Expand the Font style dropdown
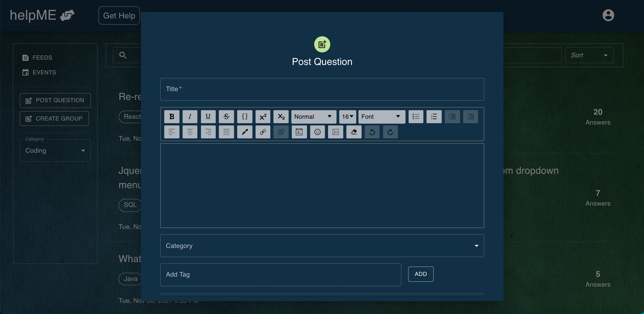Image resolution: width=644 pixels, height=314 pixels. click(x=380, y=116)
